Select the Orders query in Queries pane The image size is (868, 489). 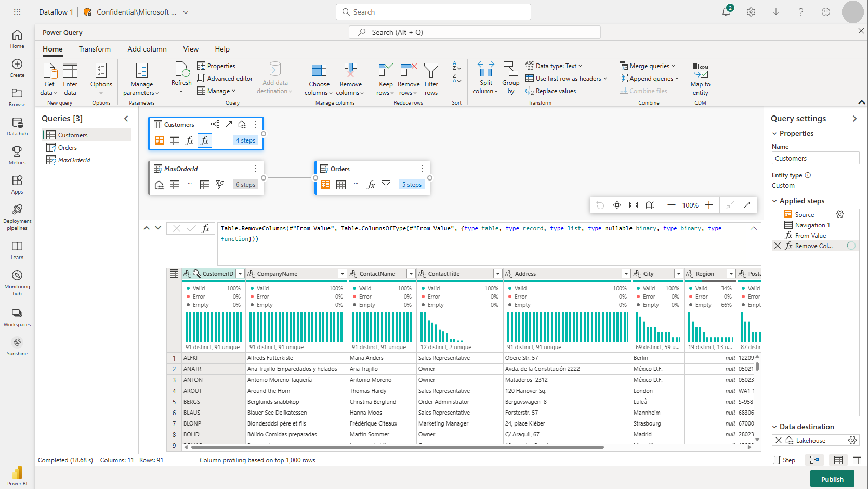click(x=68, y=148)
